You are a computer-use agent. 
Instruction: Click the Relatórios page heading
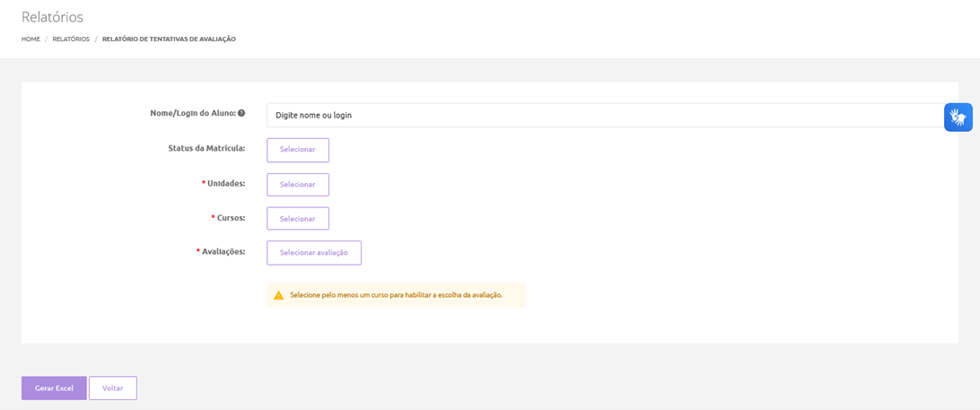pyautogui.click(x=52, y=17)
